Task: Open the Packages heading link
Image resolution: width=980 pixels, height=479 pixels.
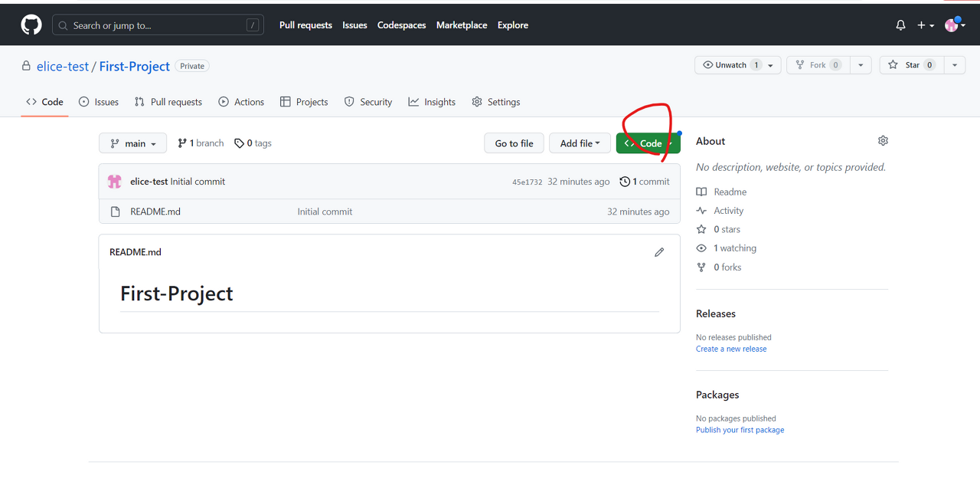Action: [717, 395]
